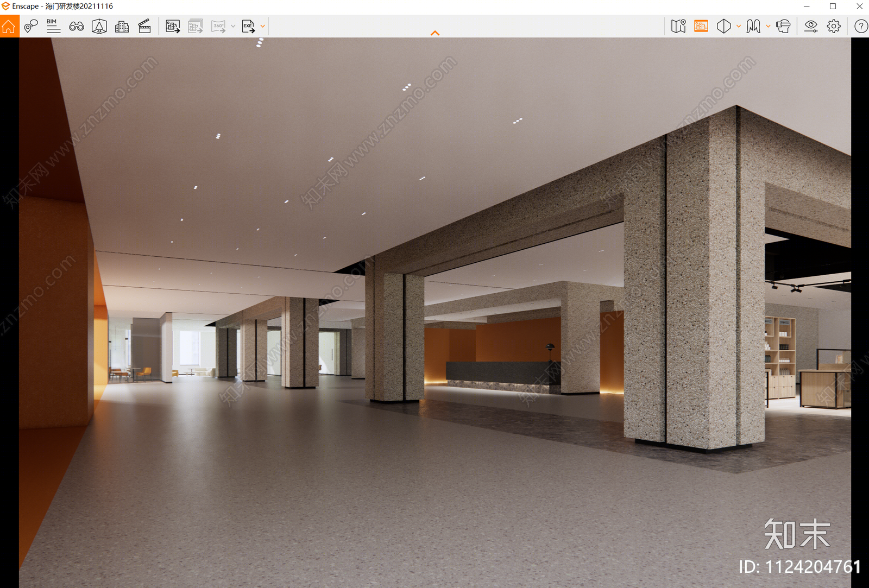The image size is (869, 588).
Task: Open the video editor clapperboard icon
Action: point(144,26)
